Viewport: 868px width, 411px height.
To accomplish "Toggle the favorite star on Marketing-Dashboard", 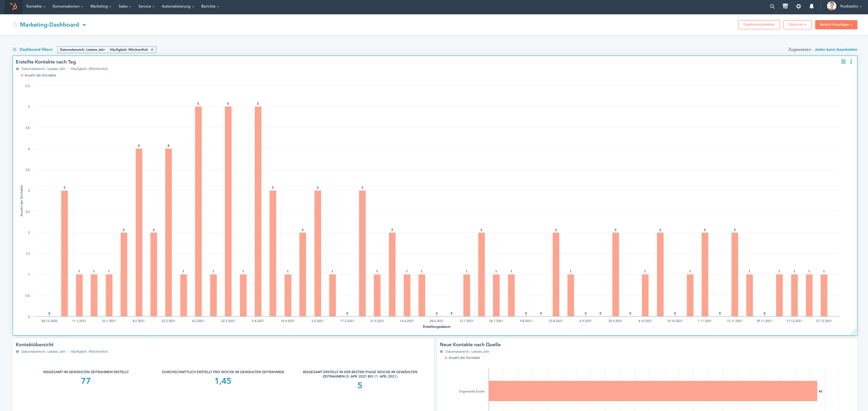I will (15, 25).
